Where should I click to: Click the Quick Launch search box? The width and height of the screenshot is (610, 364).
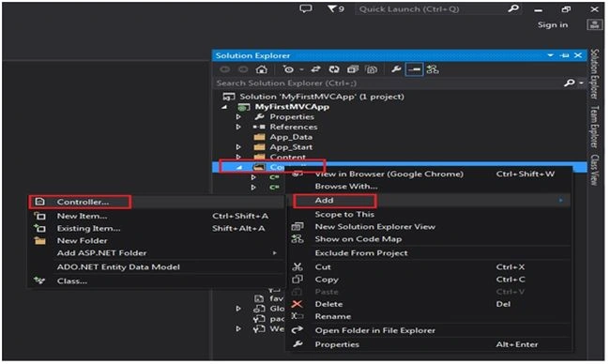(431, 9)
